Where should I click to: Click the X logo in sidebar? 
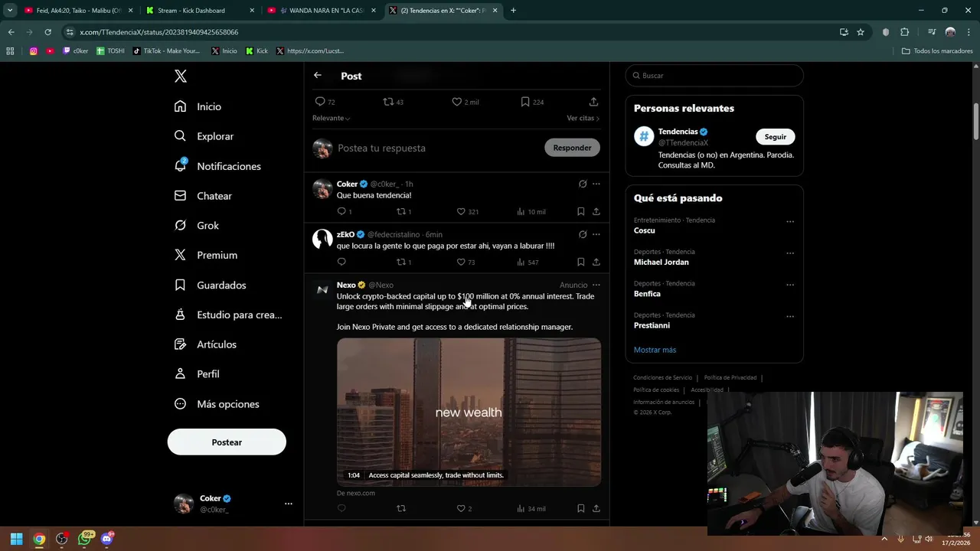click(x=181, y=76)
